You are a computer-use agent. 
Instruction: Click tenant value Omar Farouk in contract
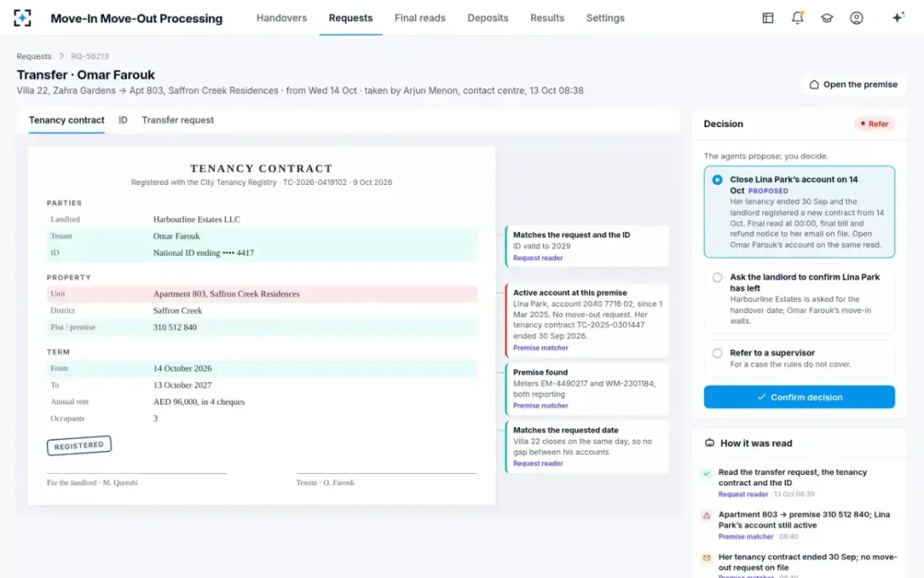[176, 236]
